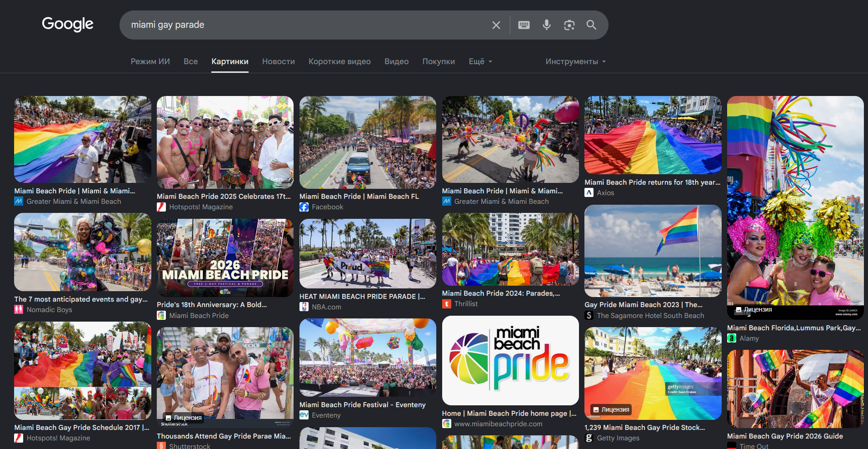Click the Miami Beach Pride favicon icon

pos(161,315)
